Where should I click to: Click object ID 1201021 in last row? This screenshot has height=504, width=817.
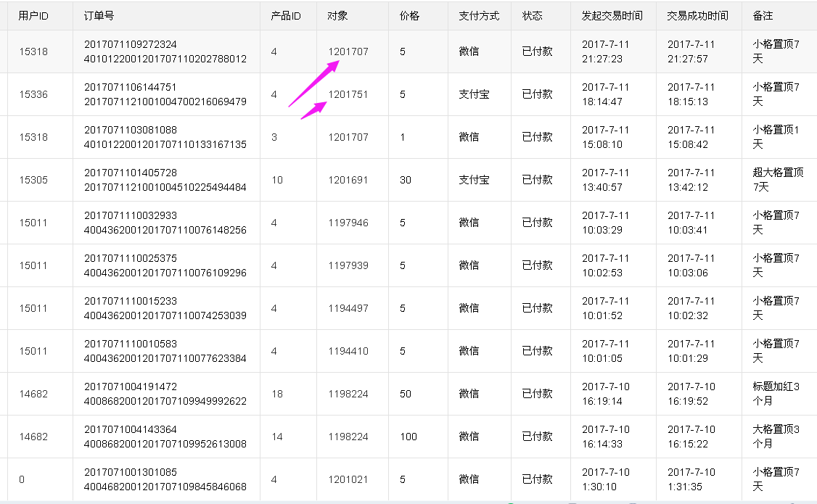pos(348,479)
